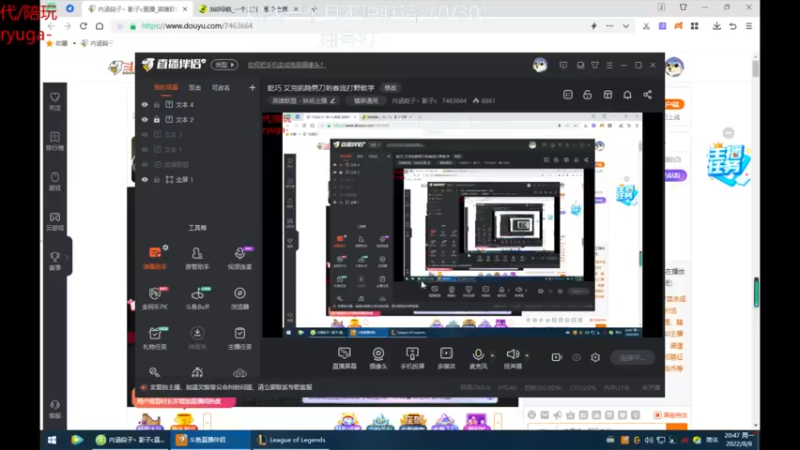Open the Windows Start menu
This screenshot has width=800, height=450.
click(52, 440)
